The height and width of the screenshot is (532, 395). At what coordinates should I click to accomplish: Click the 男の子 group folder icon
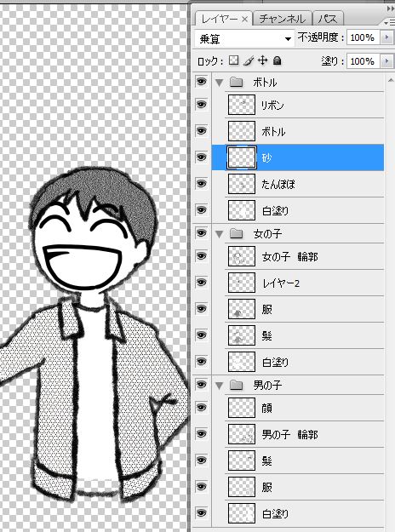(x=236, y=385)
